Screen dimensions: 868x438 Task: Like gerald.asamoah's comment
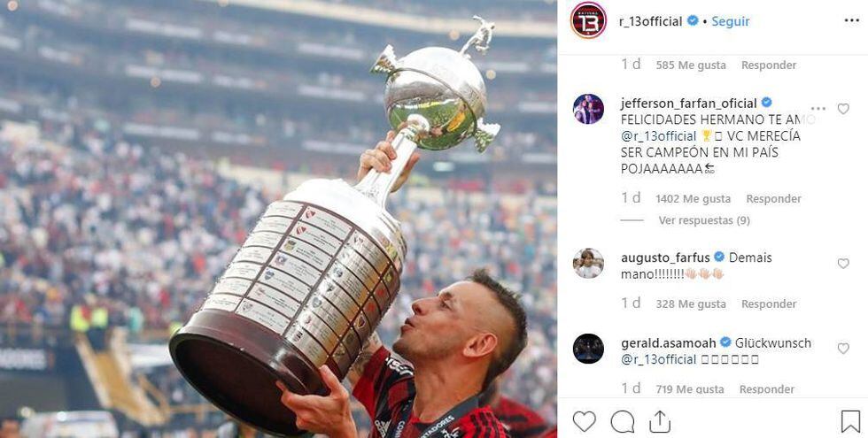tap(843, 349)
